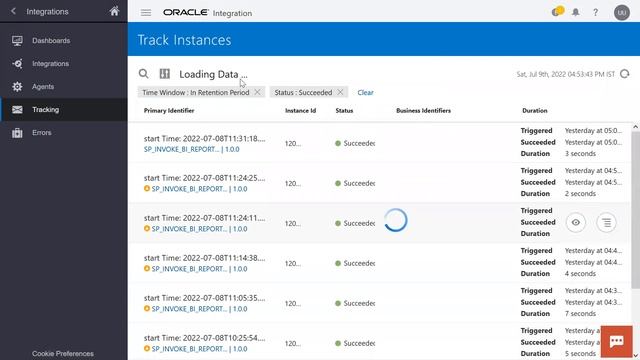Viewport: 640px width, 360px height.
Task: Open the red chat assistant button
Action: [616, 341]
